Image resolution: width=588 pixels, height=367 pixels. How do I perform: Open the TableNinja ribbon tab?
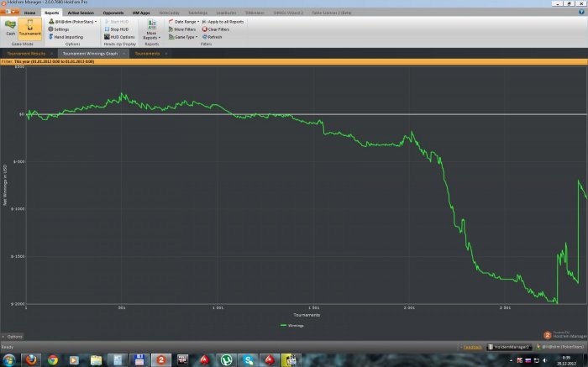point(197,13)
